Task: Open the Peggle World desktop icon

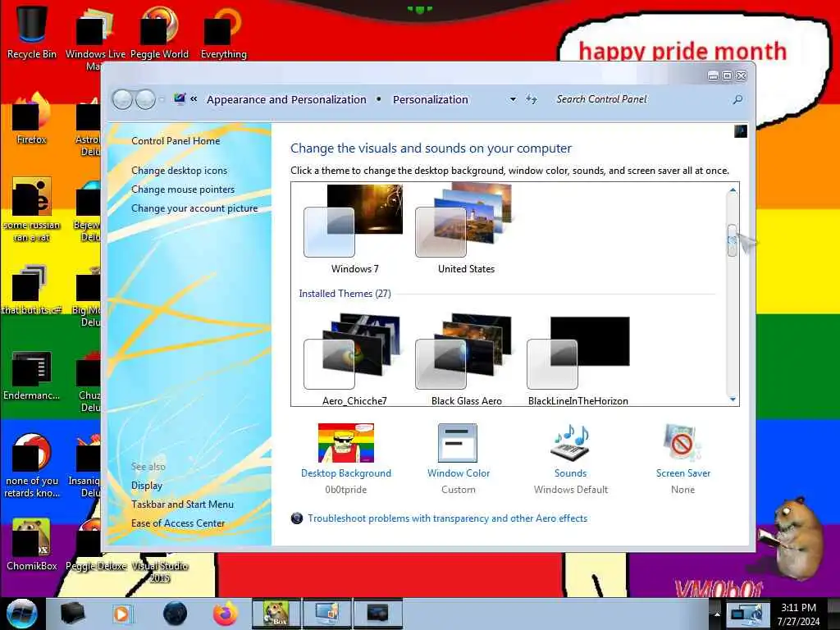Action: 159,32
